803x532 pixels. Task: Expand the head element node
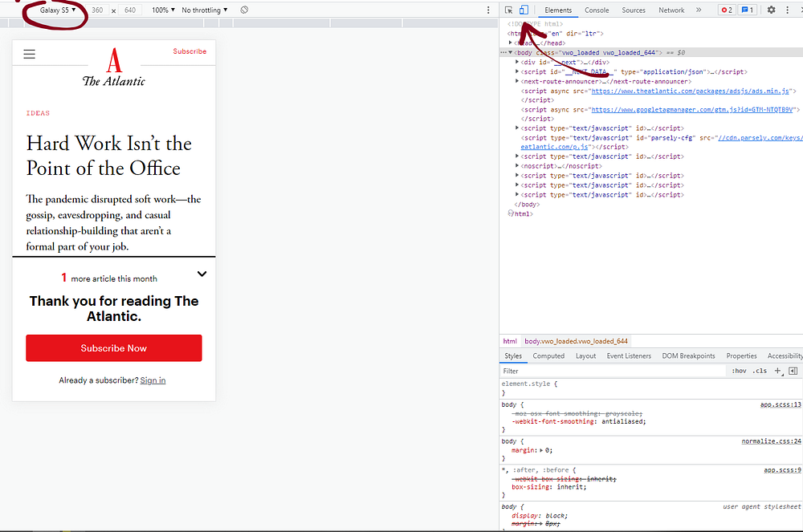(x=511, y=43)
